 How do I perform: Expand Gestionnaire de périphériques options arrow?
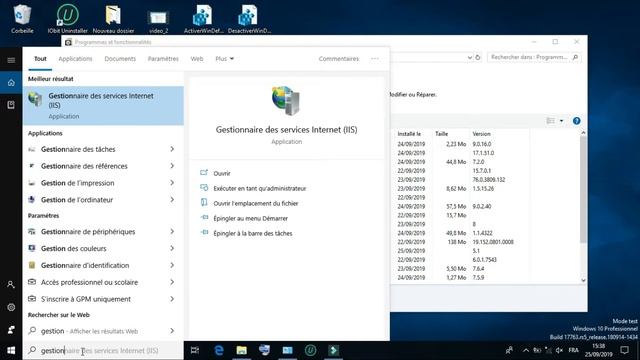click(x=172, y=231)
